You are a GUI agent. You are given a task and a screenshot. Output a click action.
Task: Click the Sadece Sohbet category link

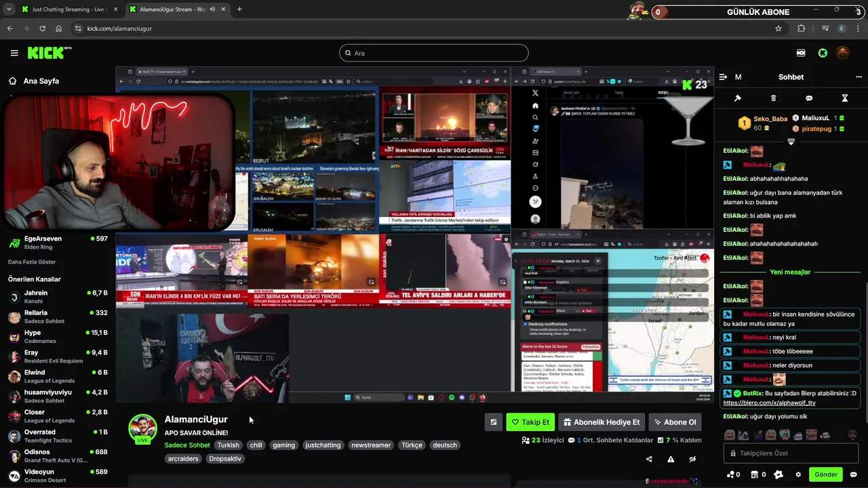[187, 445]
